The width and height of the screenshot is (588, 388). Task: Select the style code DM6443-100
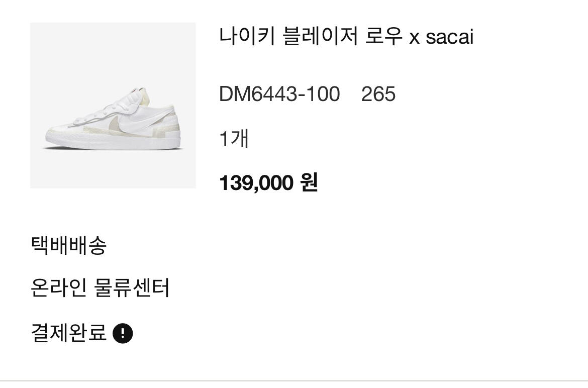(279, 94)
